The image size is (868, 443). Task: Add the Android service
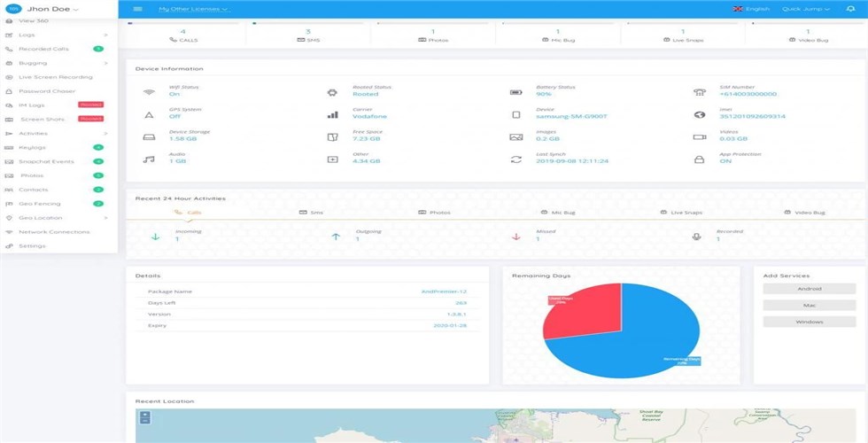tap(810, 289)
